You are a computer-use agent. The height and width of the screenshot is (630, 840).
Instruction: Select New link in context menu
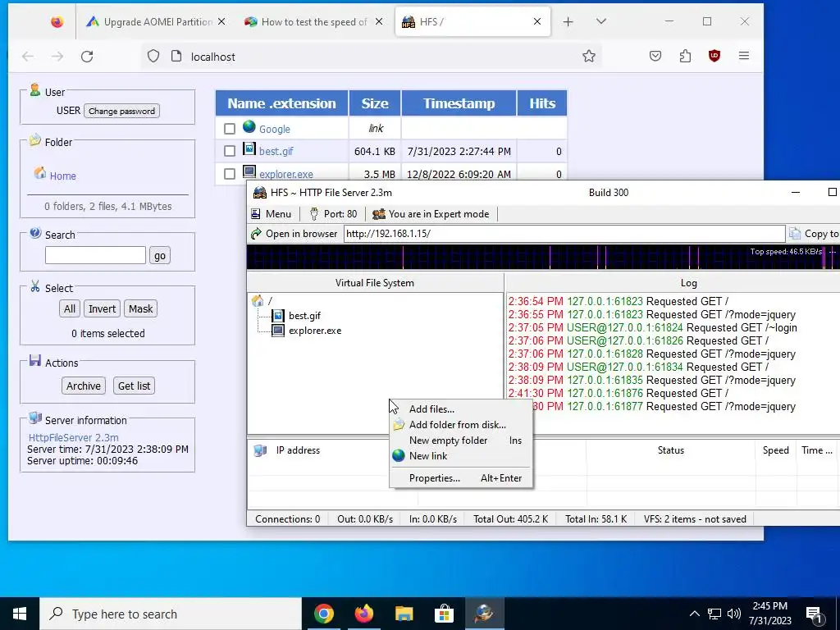tap(461, 456)
